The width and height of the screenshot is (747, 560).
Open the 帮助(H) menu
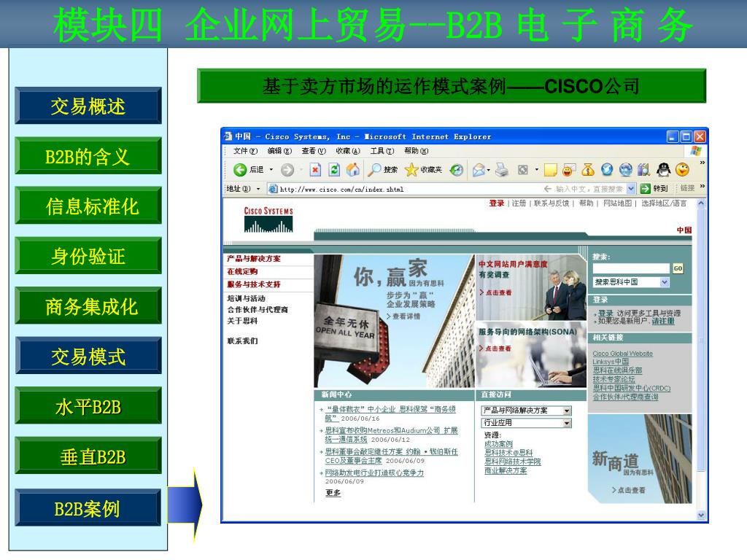coord(417,151)
